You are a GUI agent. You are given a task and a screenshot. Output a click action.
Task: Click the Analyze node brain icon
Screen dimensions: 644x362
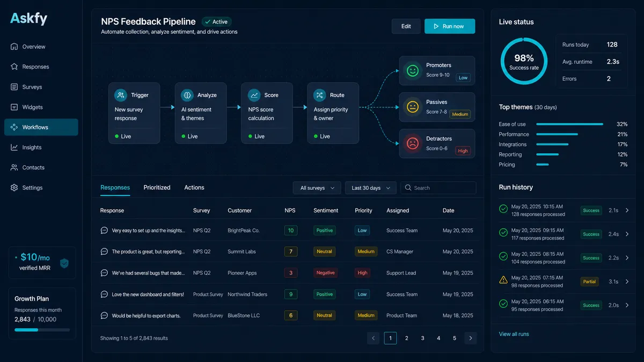tap(187, 95)
